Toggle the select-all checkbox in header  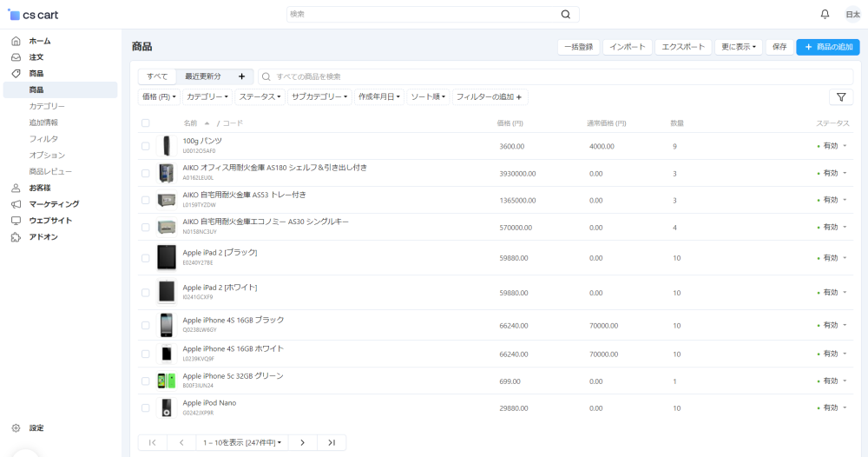click(146, 123)
